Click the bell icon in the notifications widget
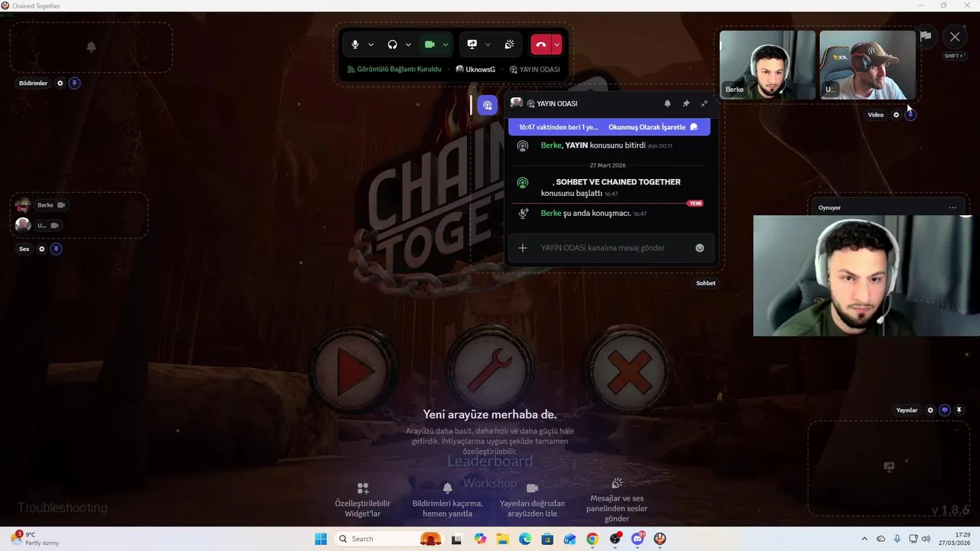The width and height of the screenshot is (980, 551). coord(91,47)
